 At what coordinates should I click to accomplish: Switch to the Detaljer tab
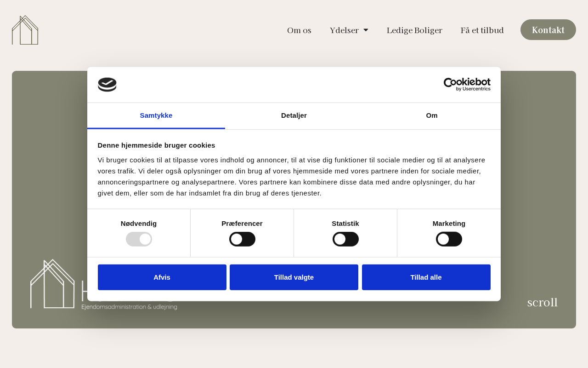(x=294, y=115)
